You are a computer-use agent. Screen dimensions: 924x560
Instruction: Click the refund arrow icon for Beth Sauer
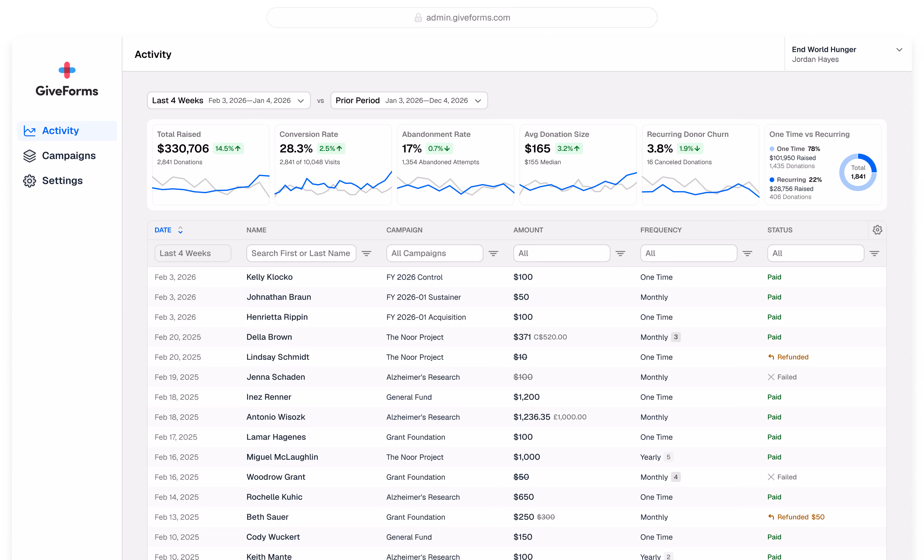pos(771,517)
